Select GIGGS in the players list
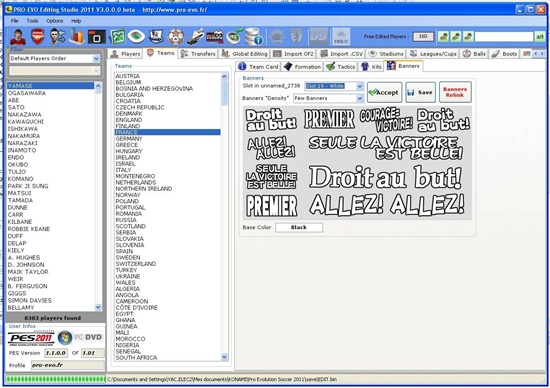550x388 pixels. tap(51, 293)
